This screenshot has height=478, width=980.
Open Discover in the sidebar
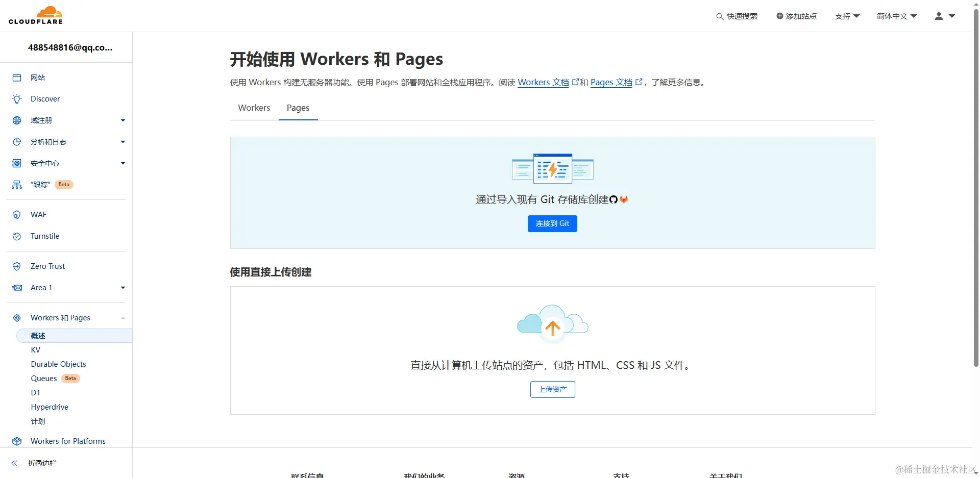(45, 99)
